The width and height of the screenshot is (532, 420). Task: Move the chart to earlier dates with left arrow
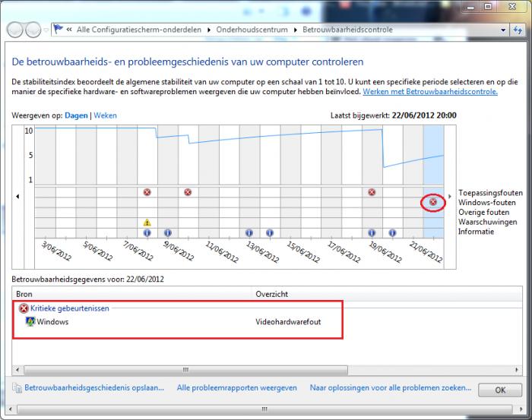point(17,196)
